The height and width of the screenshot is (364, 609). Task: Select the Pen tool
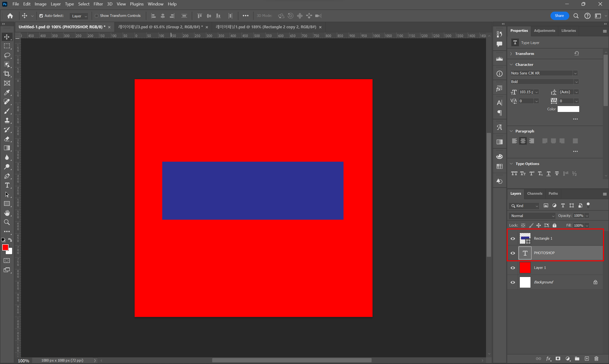point(7,176)
